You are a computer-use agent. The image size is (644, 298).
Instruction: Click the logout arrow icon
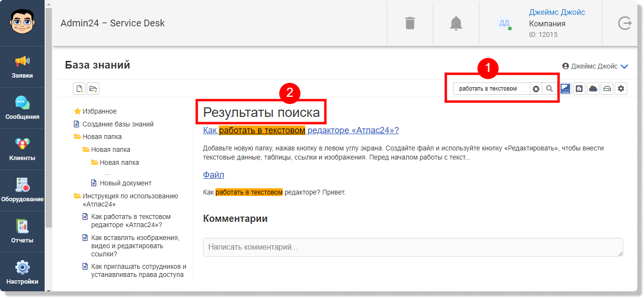624,23
